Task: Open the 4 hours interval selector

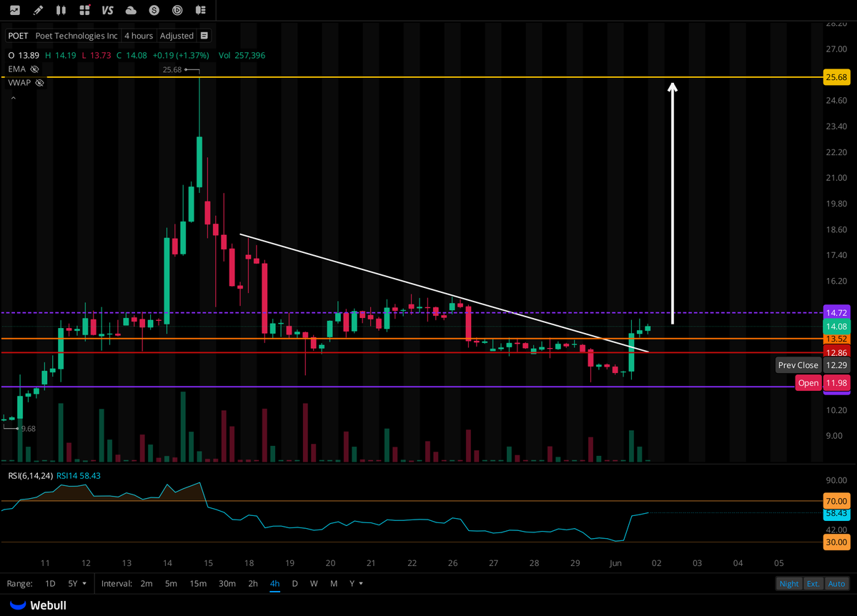Action: point(138,36)
